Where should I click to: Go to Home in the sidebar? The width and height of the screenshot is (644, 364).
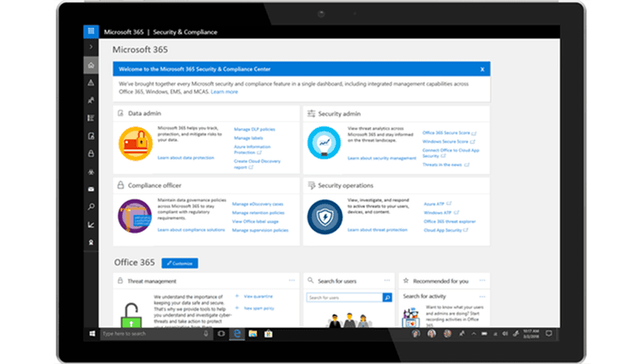click(91, 65)
